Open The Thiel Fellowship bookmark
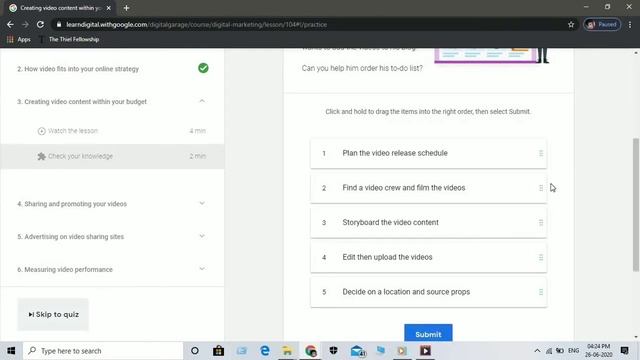640x360 pixels. pos(69,39)
